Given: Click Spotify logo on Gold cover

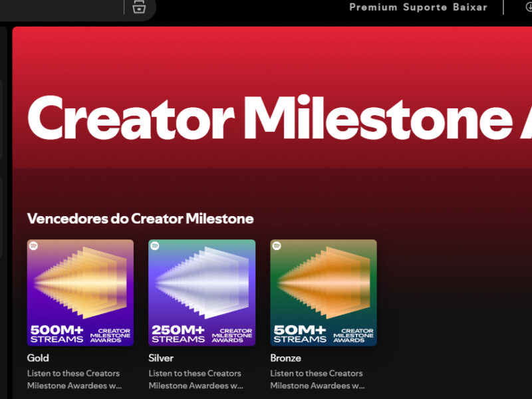Looking at the screenshot, I should pyautogui.click(x=33, y=245).
